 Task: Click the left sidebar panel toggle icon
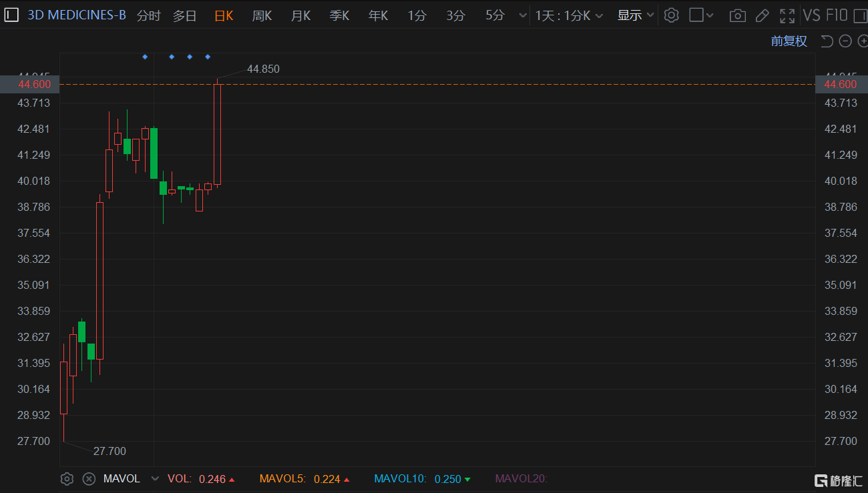pyautogui.click(x=11, y=15)
